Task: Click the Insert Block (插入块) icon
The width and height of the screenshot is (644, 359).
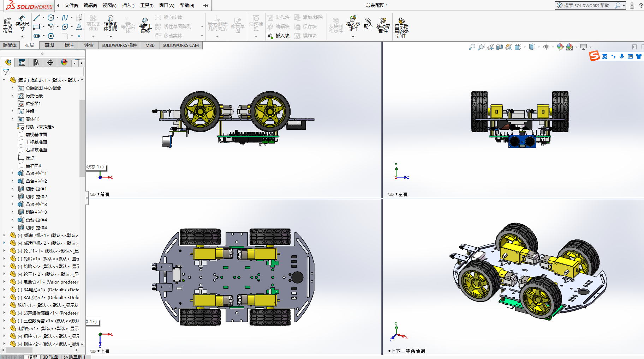Action: pos(270,36)
